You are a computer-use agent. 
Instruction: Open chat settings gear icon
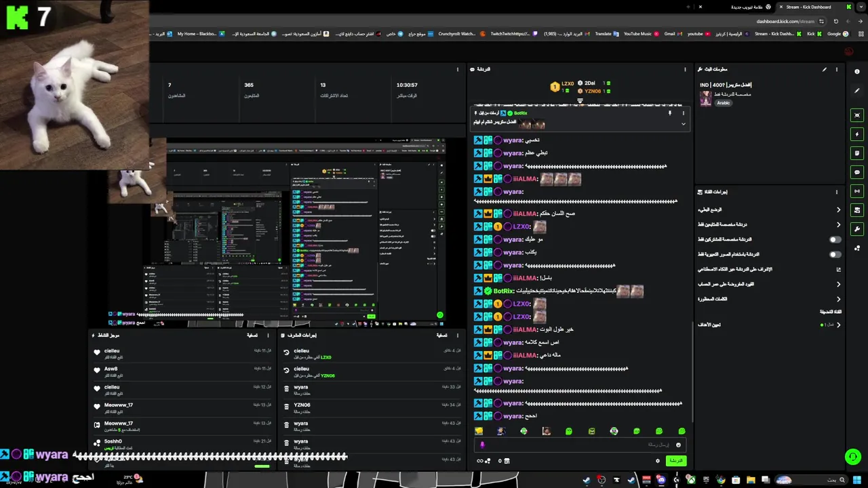[657, 461]
